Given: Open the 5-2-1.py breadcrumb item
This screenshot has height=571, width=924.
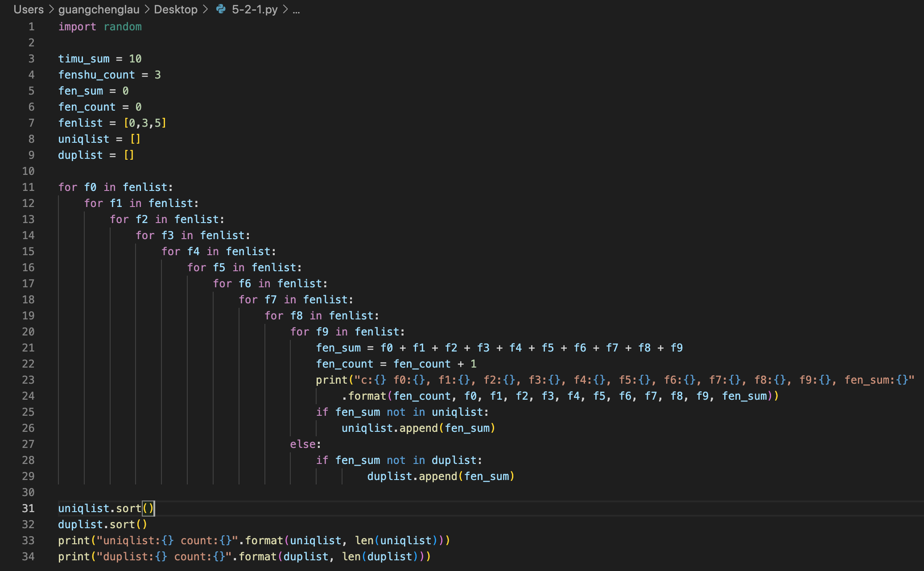Looking at the screenshot, I should 254,9.
